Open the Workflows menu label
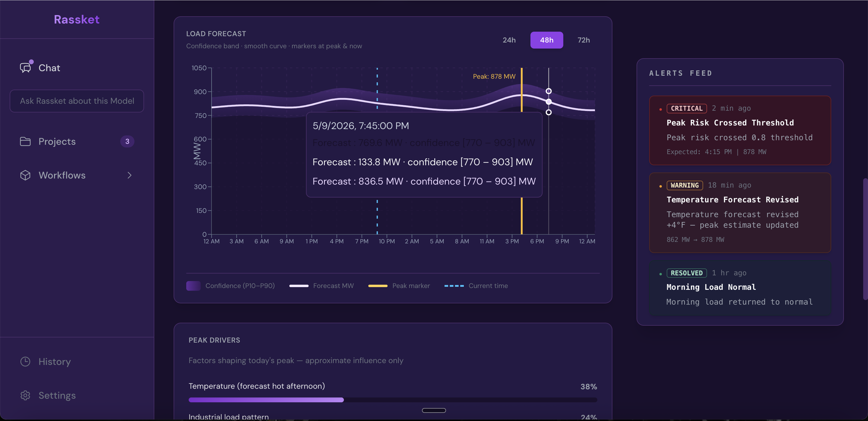Viewport: 868px width, 421px height. point(62,175)
